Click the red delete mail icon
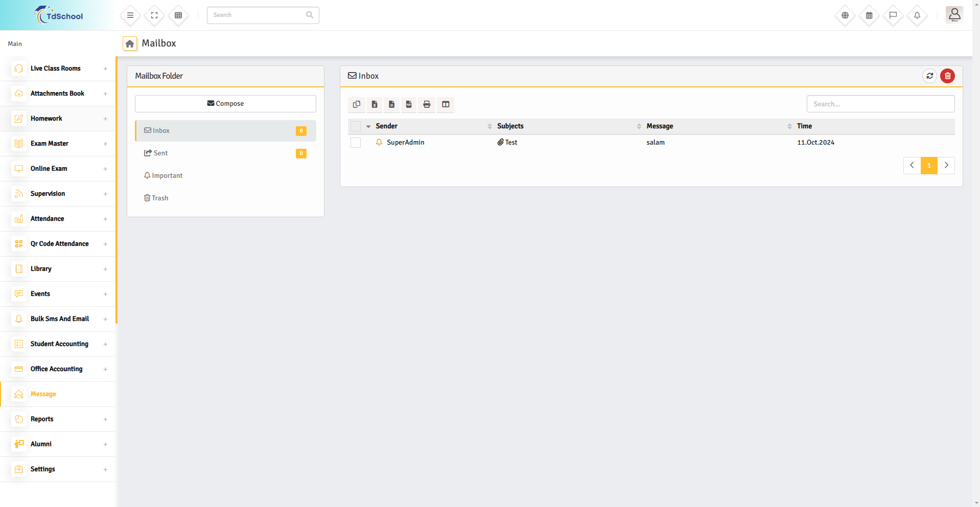 coord(947,76)
